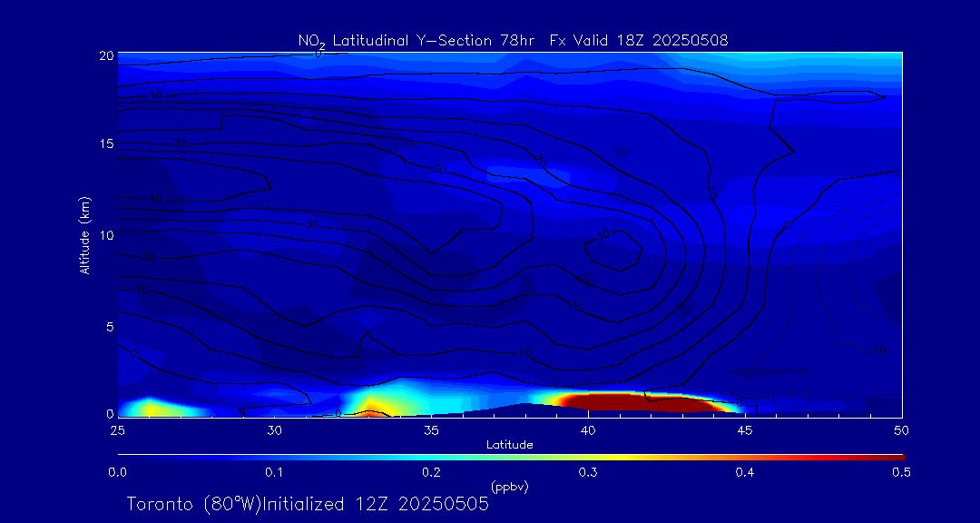Screen dimensions: 980x523
Task: Click 'Toronto (80°W)Initialized 12Z 20250505' caption
Action: (x=308, y=504)
